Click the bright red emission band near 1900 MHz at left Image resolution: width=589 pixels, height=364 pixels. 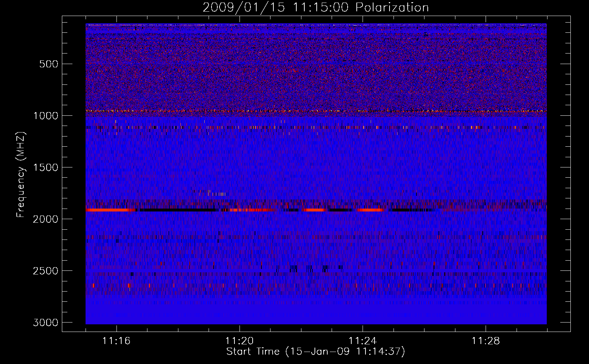click(110, 210)
